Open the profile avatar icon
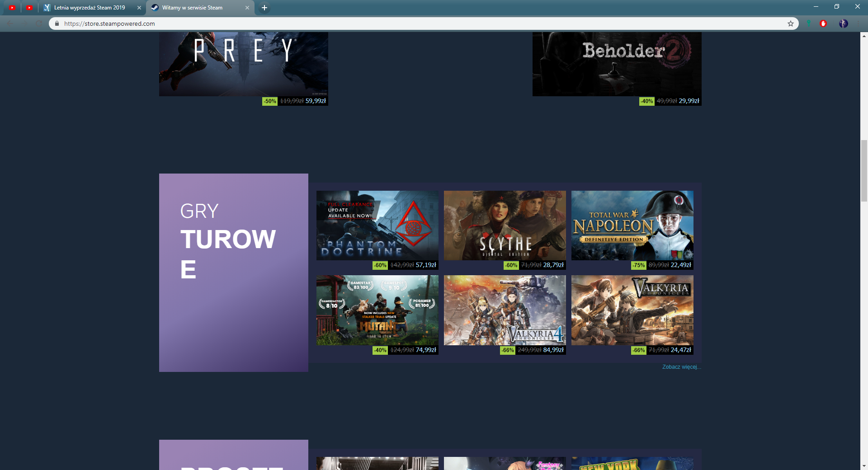868x470 pixels. pos(844,23)
